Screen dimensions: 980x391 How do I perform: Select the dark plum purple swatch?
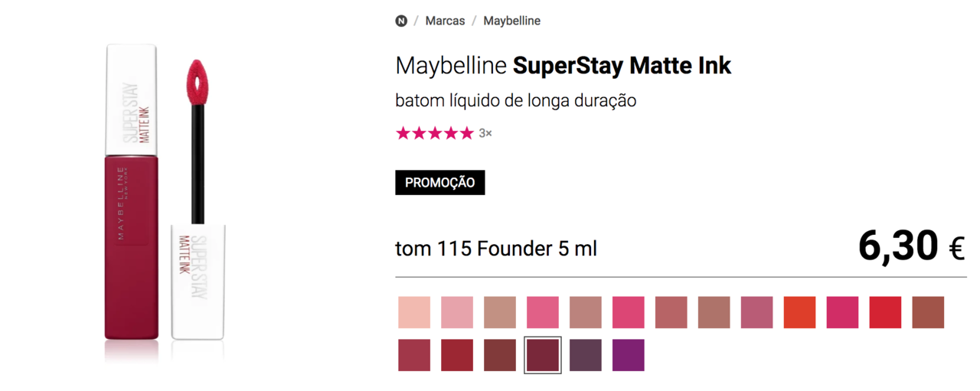[x=586, y=355]
